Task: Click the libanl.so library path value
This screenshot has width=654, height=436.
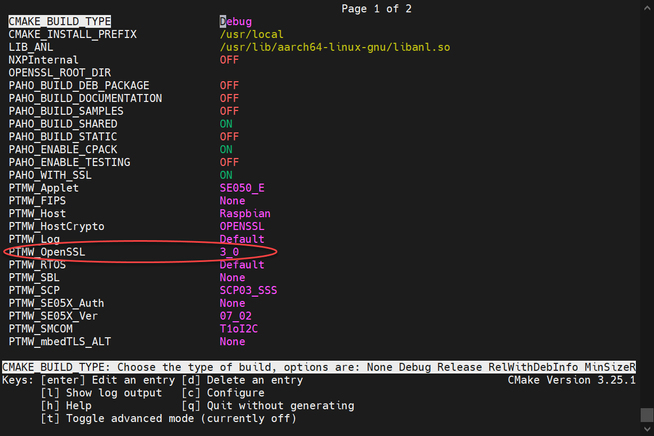Action: point(326,47)
